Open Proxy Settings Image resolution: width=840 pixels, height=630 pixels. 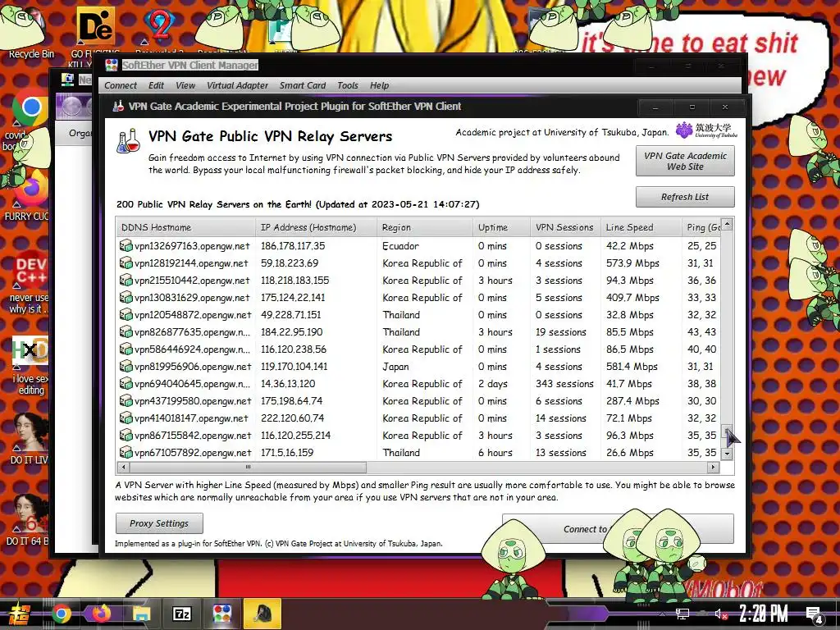coord(159,523)
